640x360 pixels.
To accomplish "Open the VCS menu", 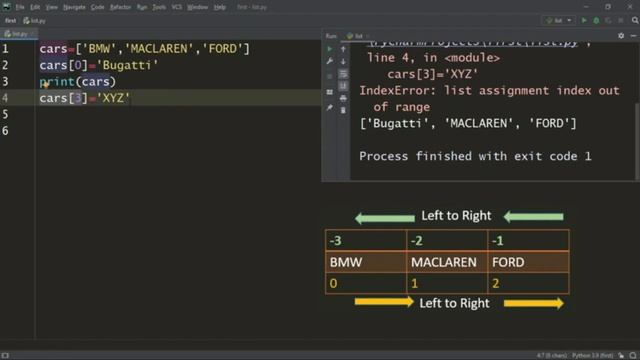I will 177,7.
